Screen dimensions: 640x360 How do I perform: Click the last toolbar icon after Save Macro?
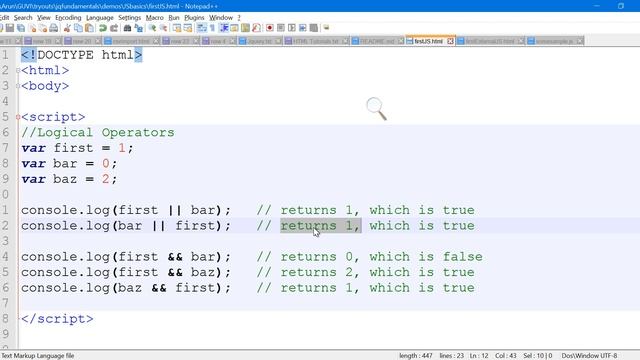pos(326,28)
